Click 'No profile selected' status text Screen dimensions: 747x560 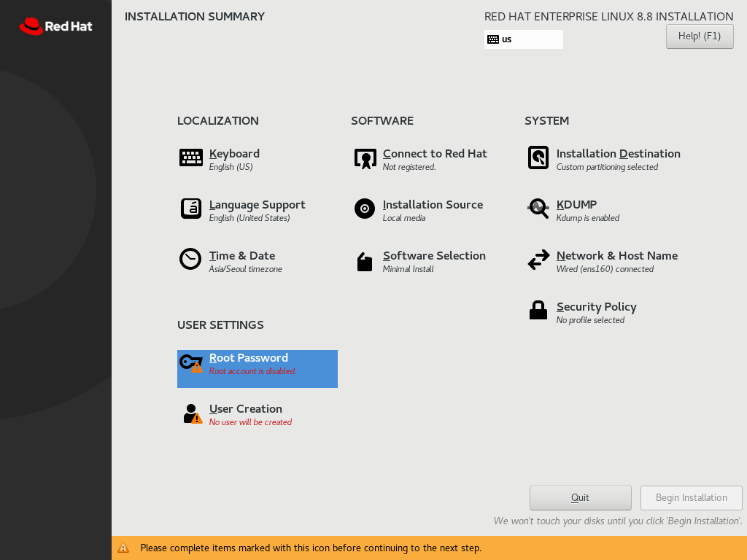point(590,320)
